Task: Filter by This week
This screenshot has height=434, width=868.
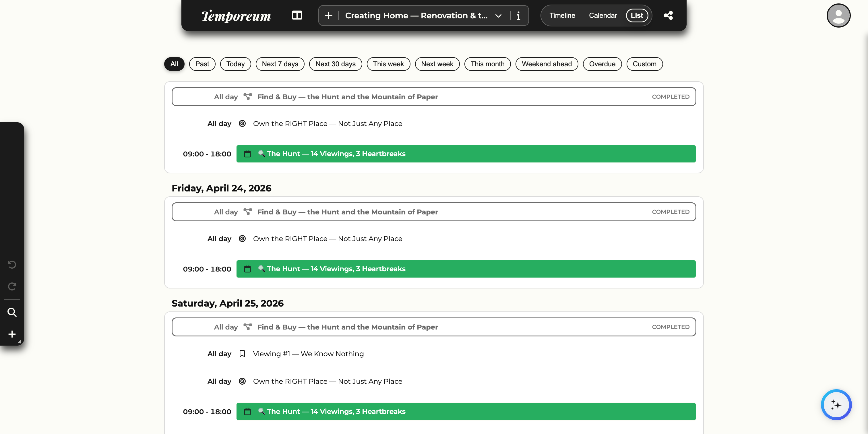Action: [389, 64]
